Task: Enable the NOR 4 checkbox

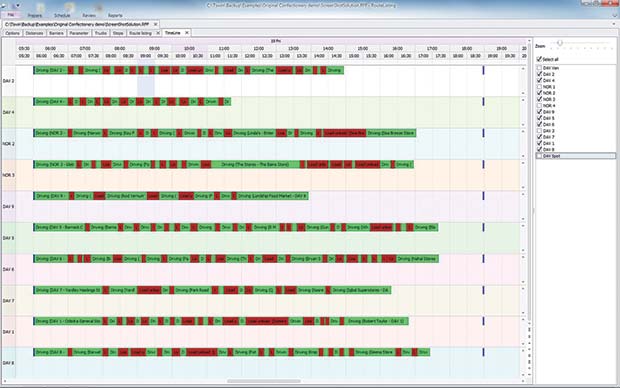Action: pyautogui.click(x=539, y=106)
